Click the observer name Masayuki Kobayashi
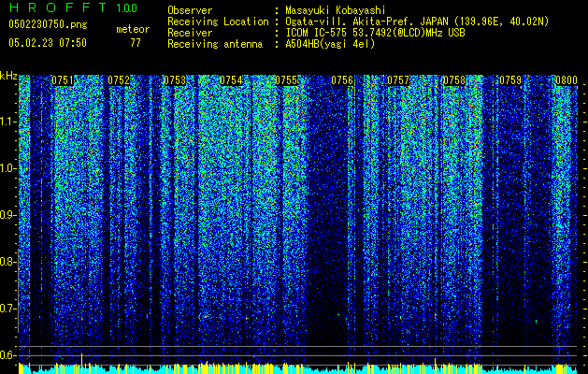The image size is (588, 374). (336, 10)
